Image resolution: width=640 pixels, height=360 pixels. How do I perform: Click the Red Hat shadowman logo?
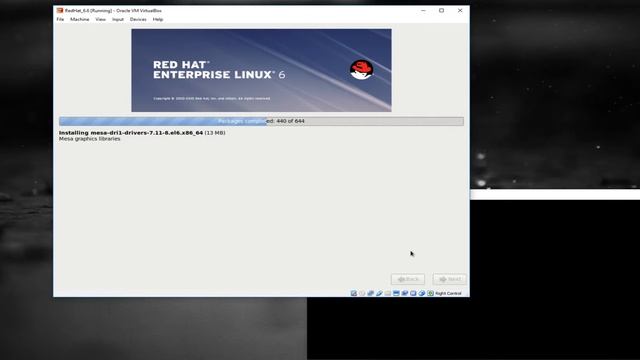361,69
